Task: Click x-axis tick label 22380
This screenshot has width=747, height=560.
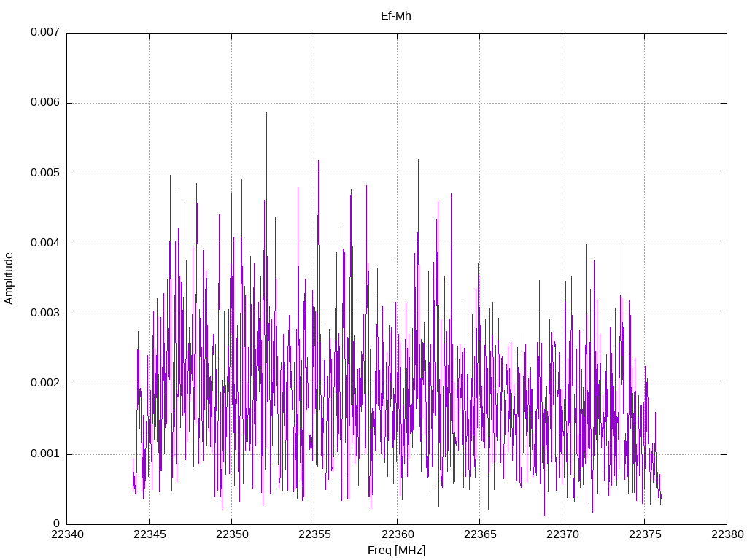Action: coord(727,534)
